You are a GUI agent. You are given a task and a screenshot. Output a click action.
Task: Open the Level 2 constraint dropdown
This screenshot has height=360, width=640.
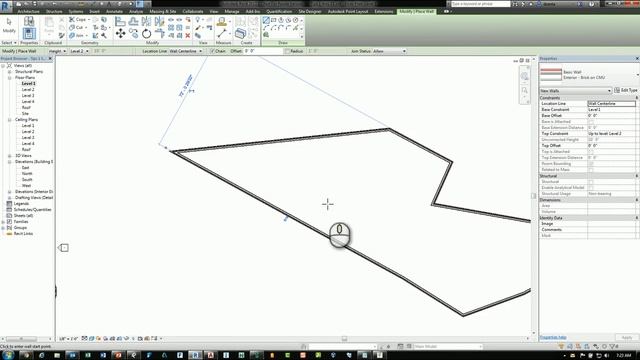tap(80, 51)
